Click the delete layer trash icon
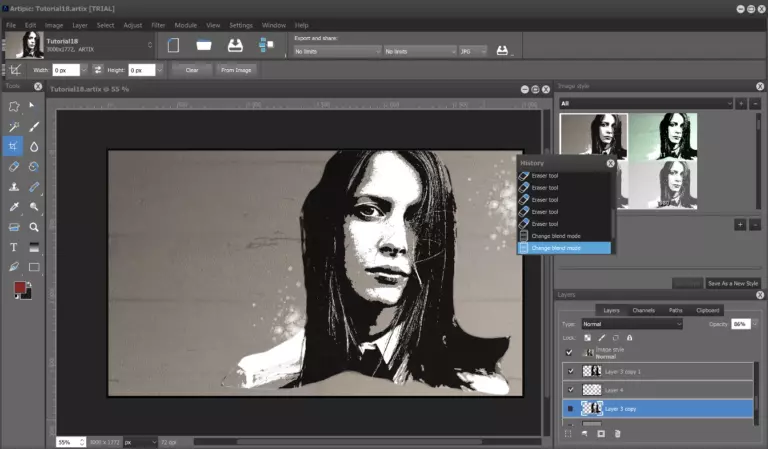 tap(617, 434)
